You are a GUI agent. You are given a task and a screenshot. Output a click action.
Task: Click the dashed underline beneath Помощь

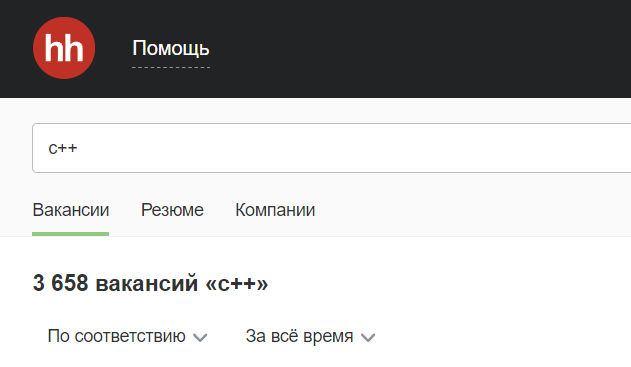[171, 67]
